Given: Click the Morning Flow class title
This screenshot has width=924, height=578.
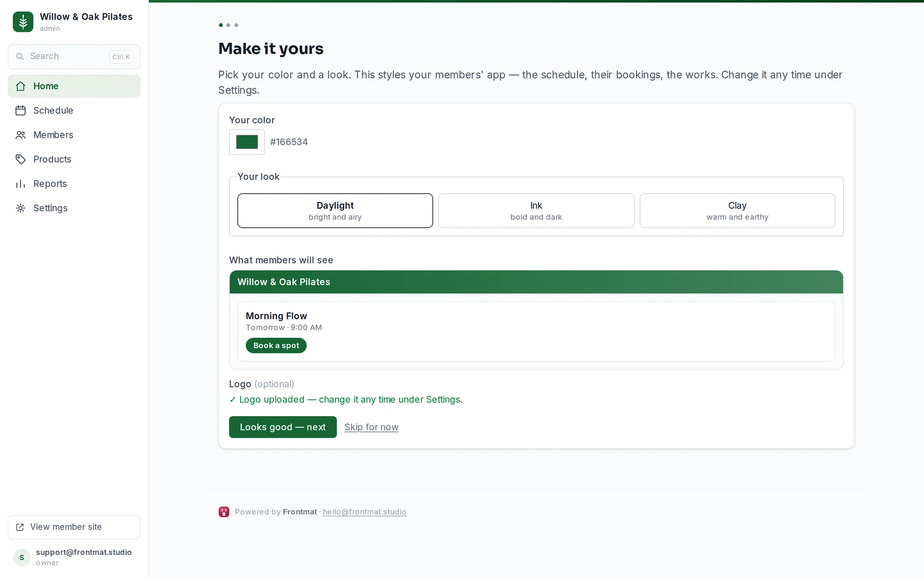Looking at the screenshot, I should point(276,316).
